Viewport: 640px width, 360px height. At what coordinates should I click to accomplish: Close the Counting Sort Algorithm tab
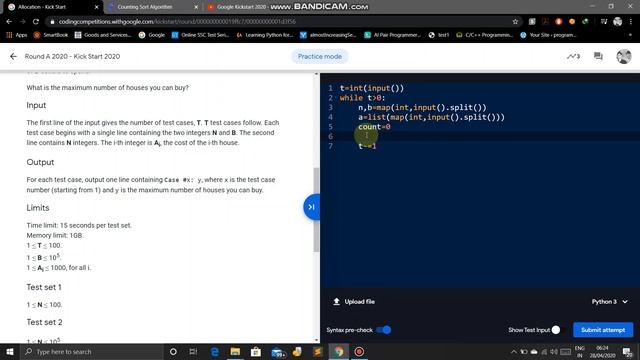(x=196, y=7)
